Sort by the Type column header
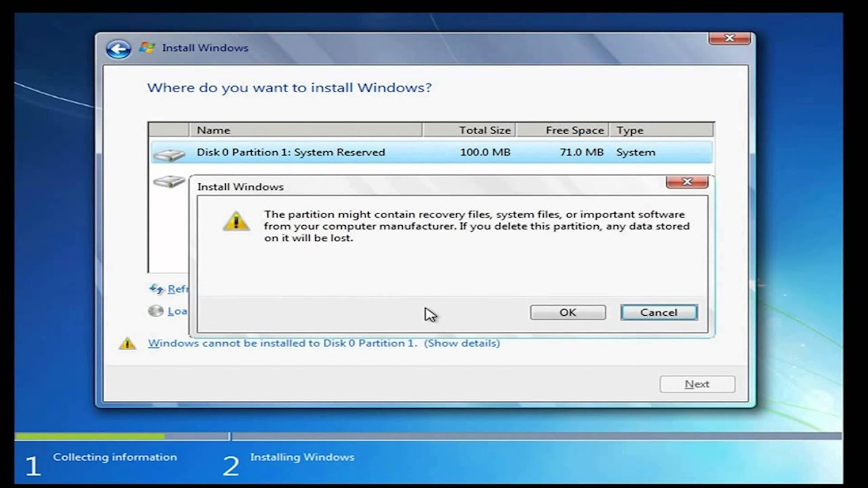 click(661, 130)
